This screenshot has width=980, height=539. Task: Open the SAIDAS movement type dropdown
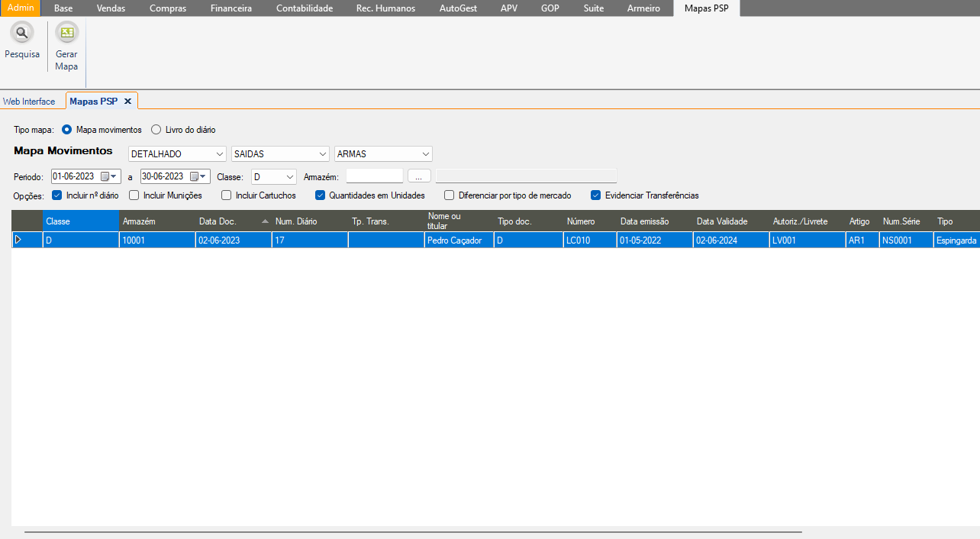tap(322, 154)
